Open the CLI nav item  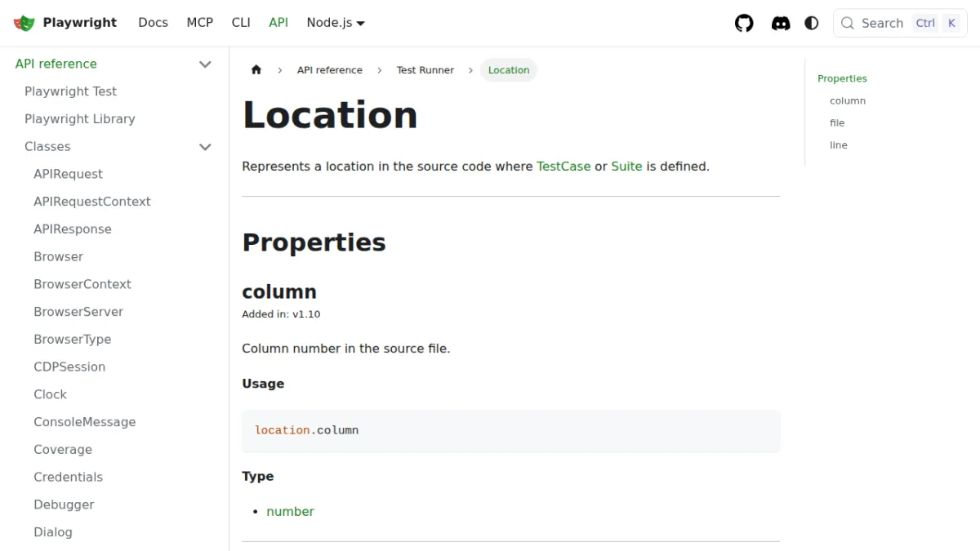241,23
